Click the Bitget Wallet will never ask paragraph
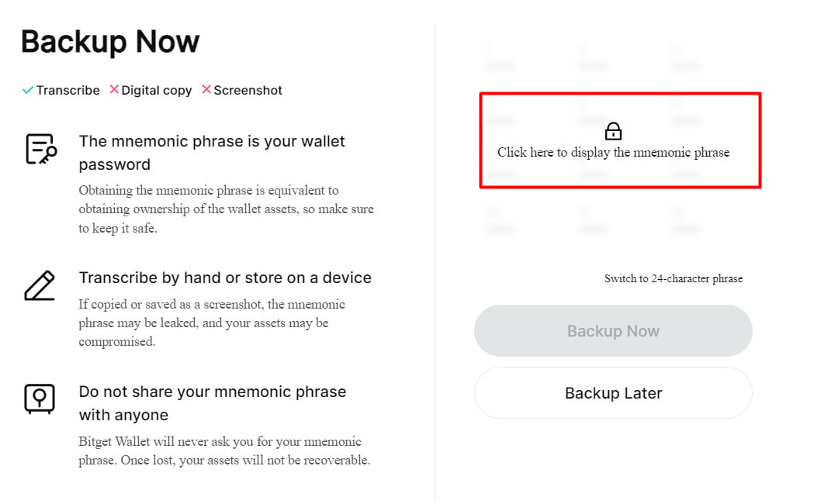This screenshot has height=504, width=821. (x=224, y=450)
